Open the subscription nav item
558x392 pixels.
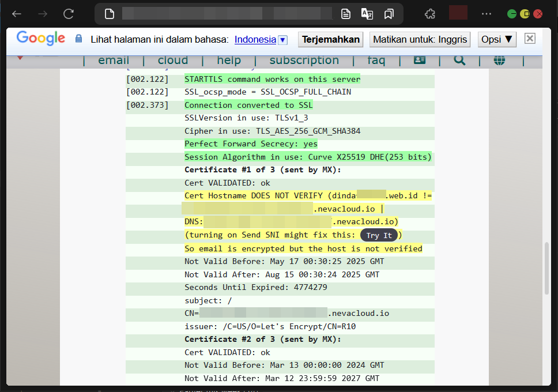[x=304, y=60]
